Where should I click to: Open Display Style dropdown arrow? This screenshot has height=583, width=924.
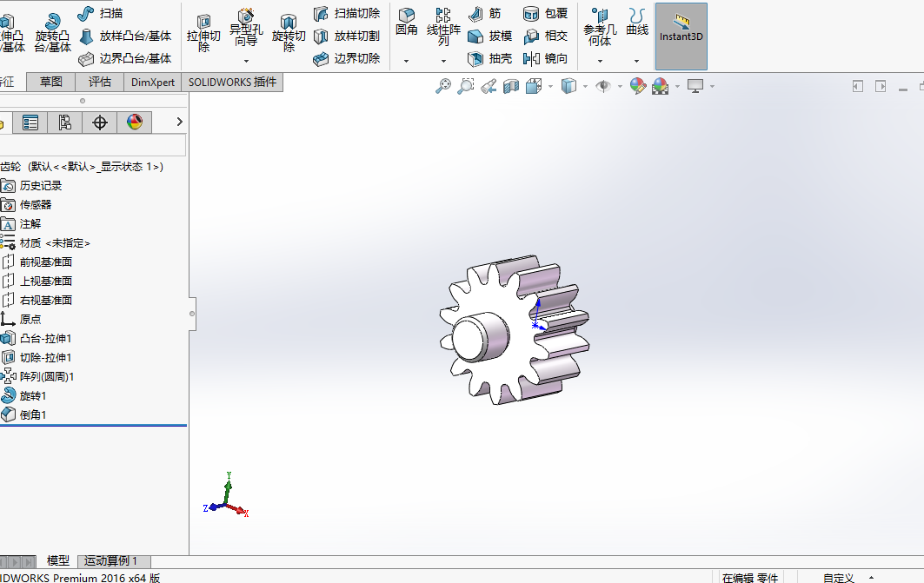[585, 87]
